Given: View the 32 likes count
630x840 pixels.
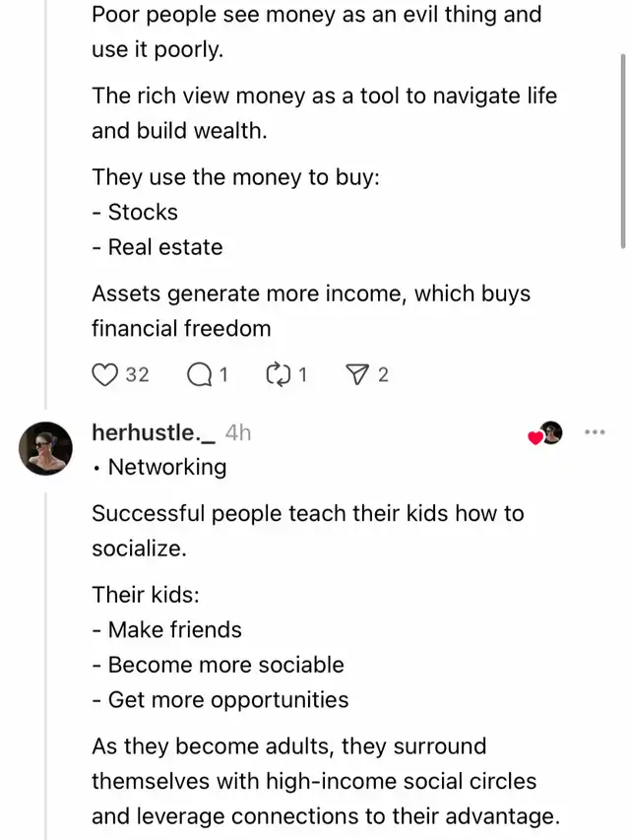Looking at the screenshot, I should [137, 374].
